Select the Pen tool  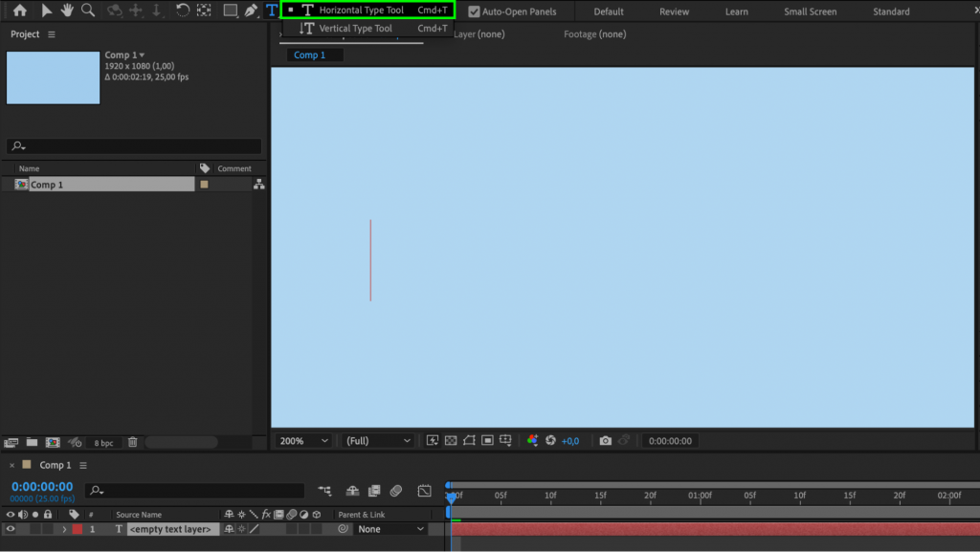[252, 11]
